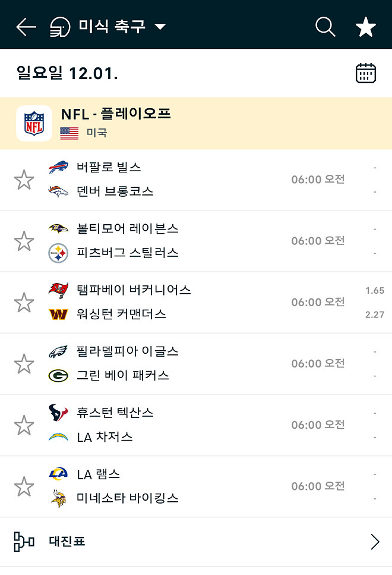The height and width of the screenshot is (575, 392).
Task: Tap the back arrow to go back
Action: coord(25,26)
